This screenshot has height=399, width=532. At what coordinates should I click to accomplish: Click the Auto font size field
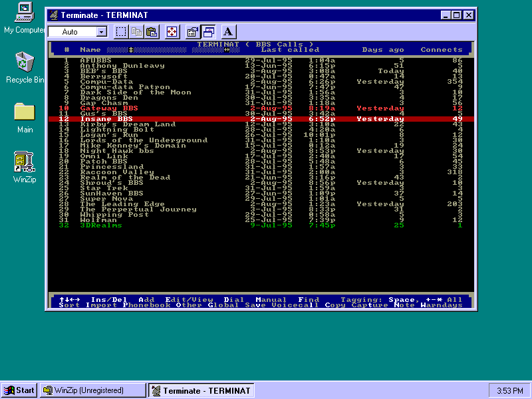pyautogui.click(x=72, y=32)
